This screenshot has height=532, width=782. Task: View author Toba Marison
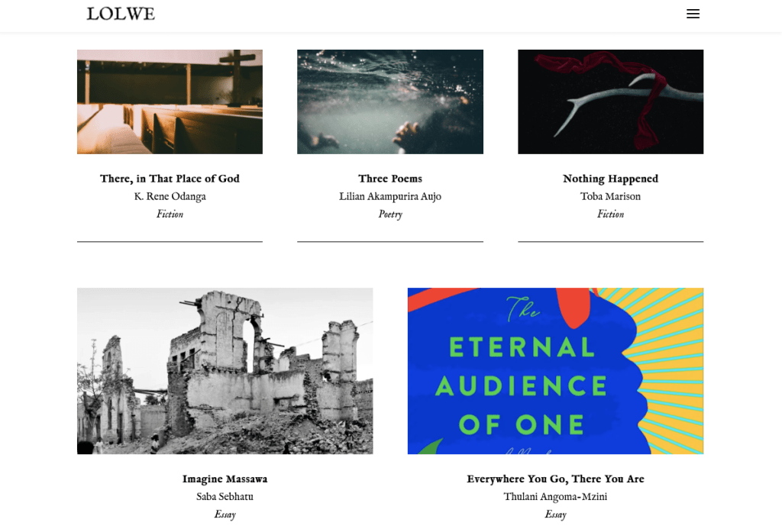(610, 196)
